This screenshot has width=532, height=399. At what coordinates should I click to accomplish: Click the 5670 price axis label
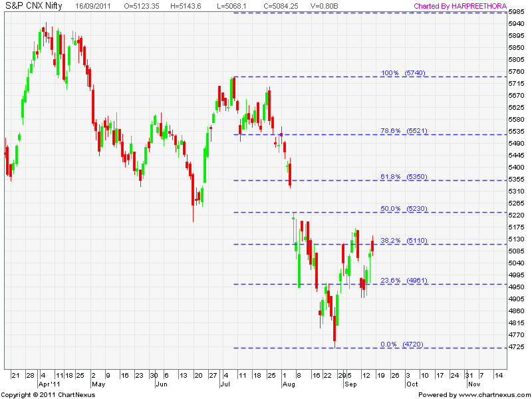[516, 96]
